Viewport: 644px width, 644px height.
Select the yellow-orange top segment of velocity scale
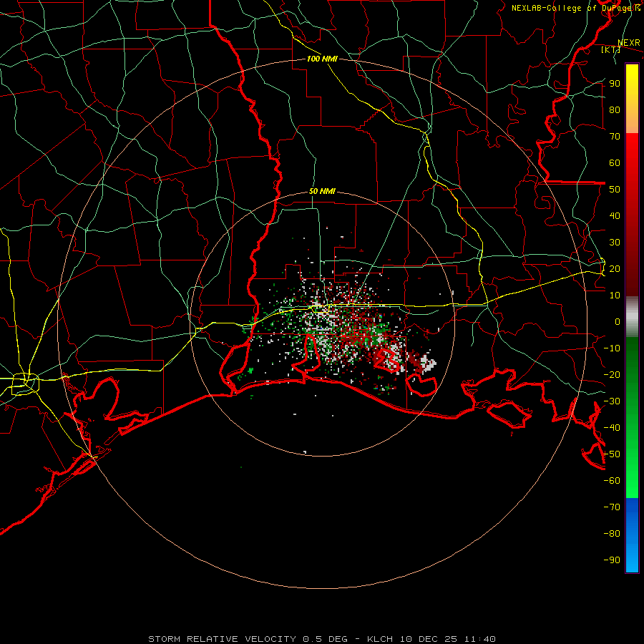pyautogui.click(x=632, y=99)
